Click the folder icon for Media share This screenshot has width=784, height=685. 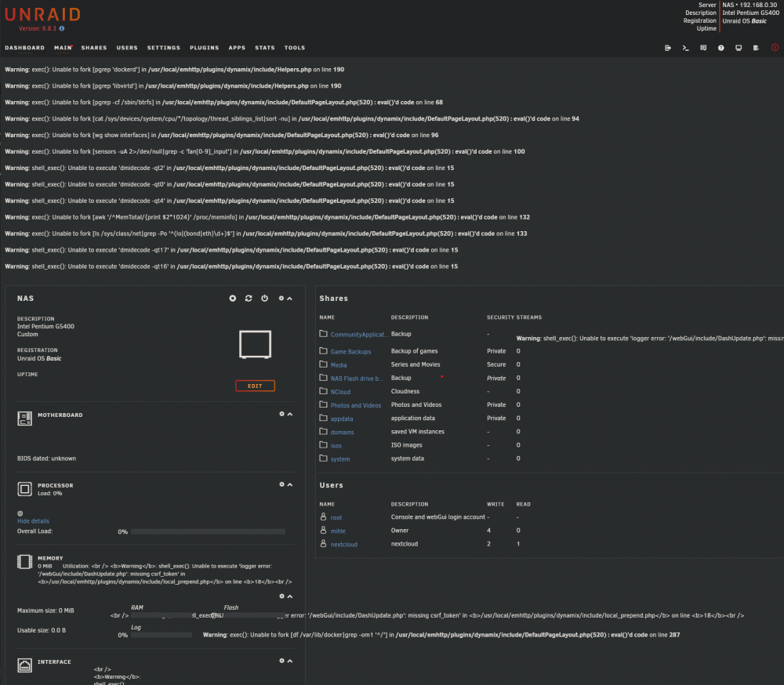324,364
